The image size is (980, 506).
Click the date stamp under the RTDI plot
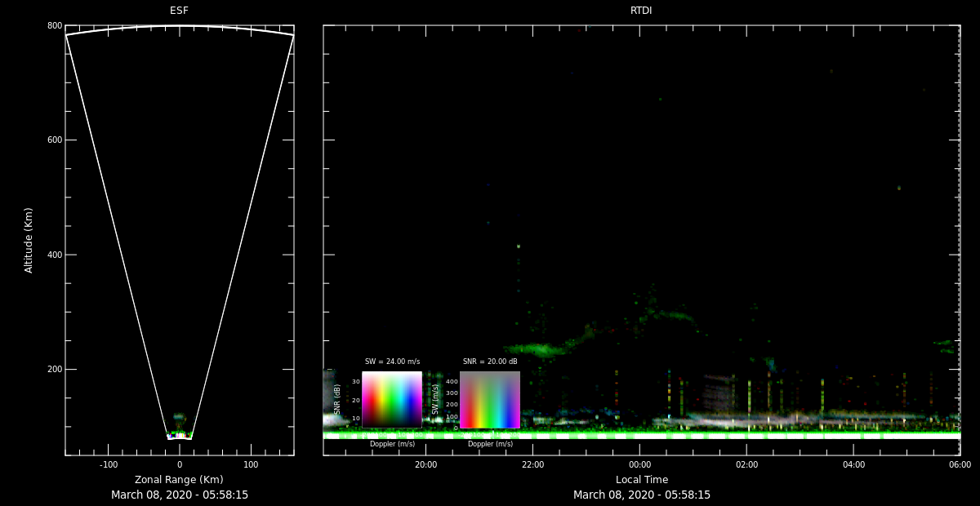click(642, 495)
